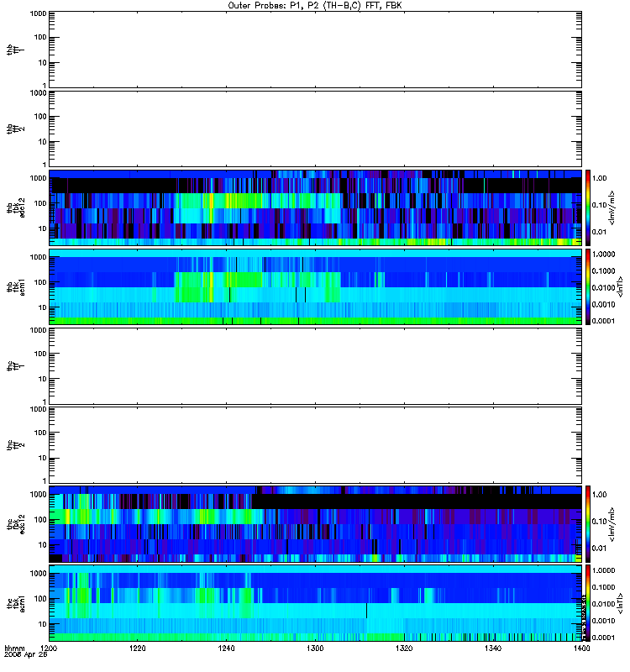Image resolution: width=630 pixels, height=672 pixels.
Task: Click the empty thc fff 2 plot panel
Action: pos(315,445)
